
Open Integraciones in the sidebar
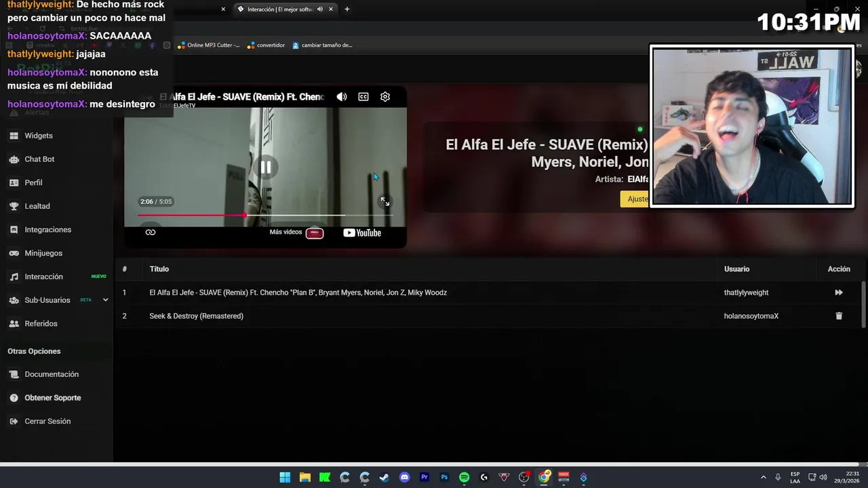pos(47,230)
